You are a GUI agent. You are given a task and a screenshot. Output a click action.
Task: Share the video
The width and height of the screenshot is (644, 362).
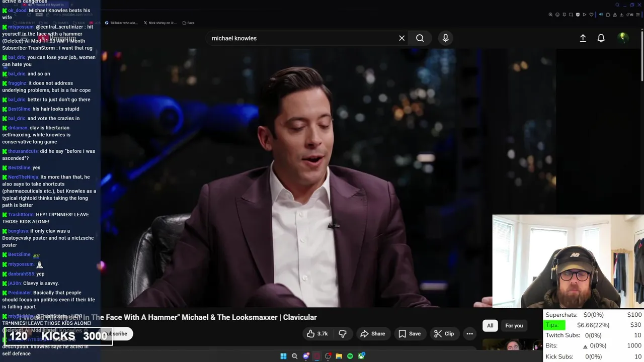pyautogui.click(x=373, y=333)
